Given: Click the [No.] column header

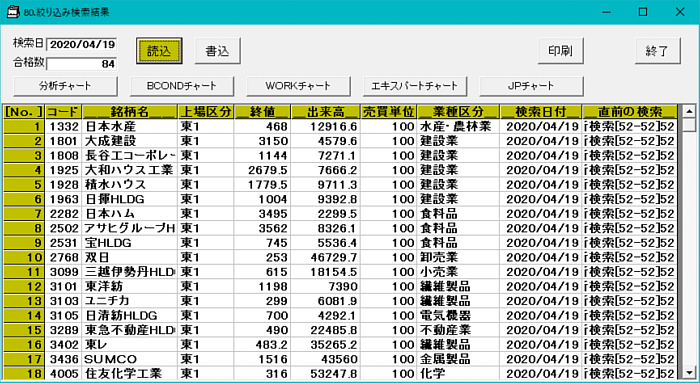Looking at the screenshot, I should [24, 112].
